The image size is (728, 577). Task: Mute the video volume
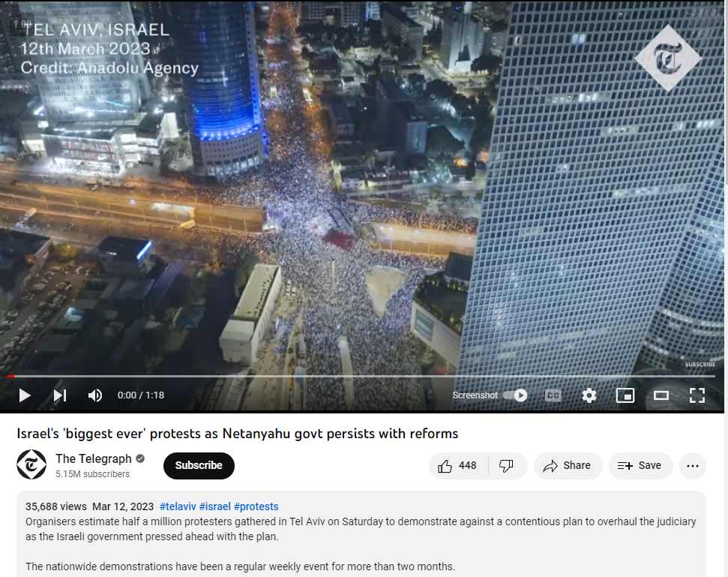(95, 395)
